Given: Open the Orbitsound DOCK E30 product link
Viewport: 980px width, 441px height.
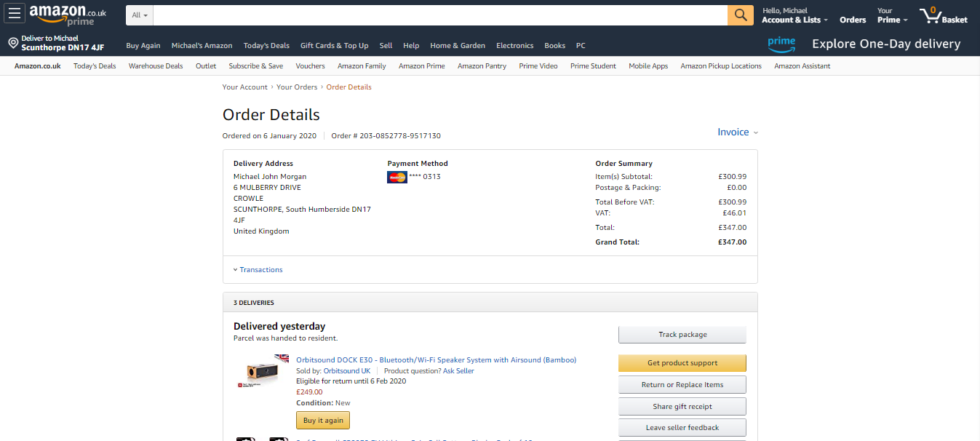Looking at the screenshot, I should pos(436,360).
